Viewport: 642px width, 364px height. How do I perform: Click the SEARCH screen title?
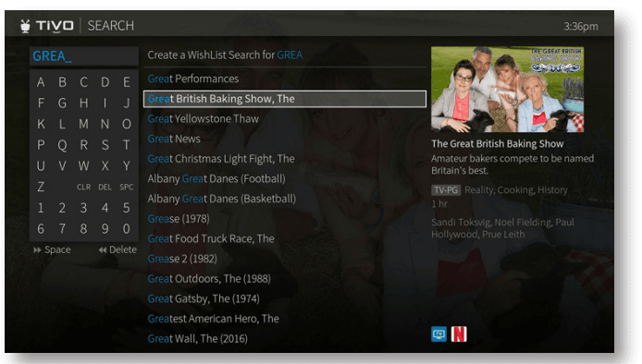point(111,26)
